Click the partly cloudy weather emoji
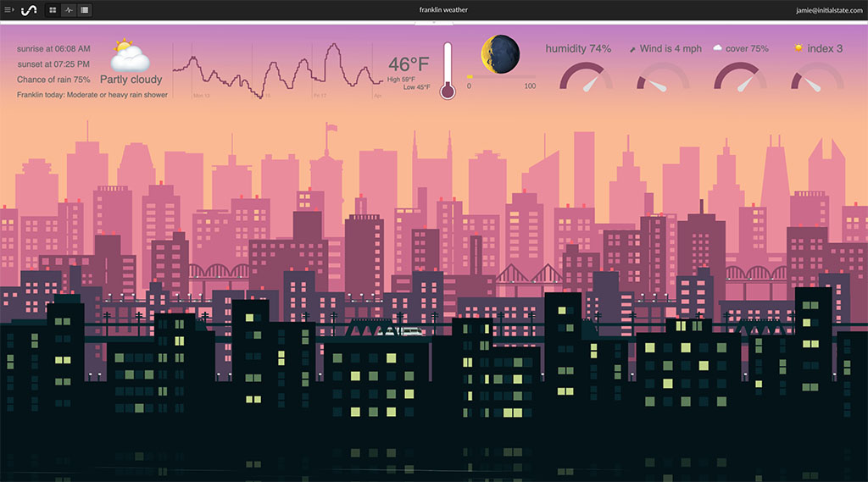 130,55
